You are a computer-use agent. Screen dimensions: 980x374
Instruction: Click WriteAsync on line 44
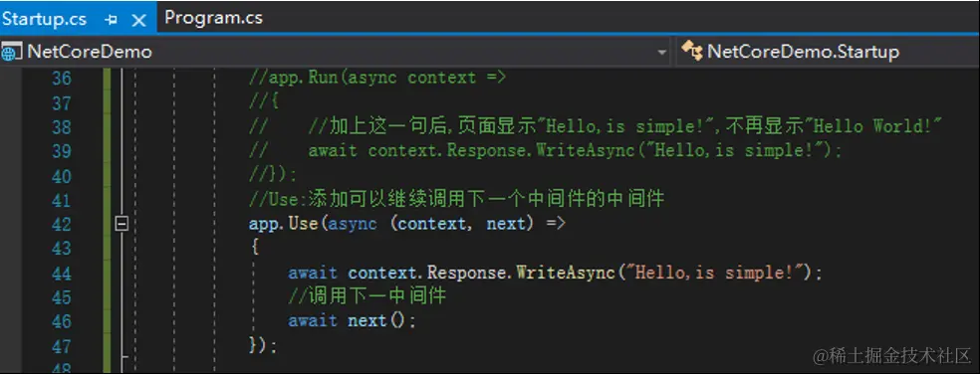tap(565, 273)
